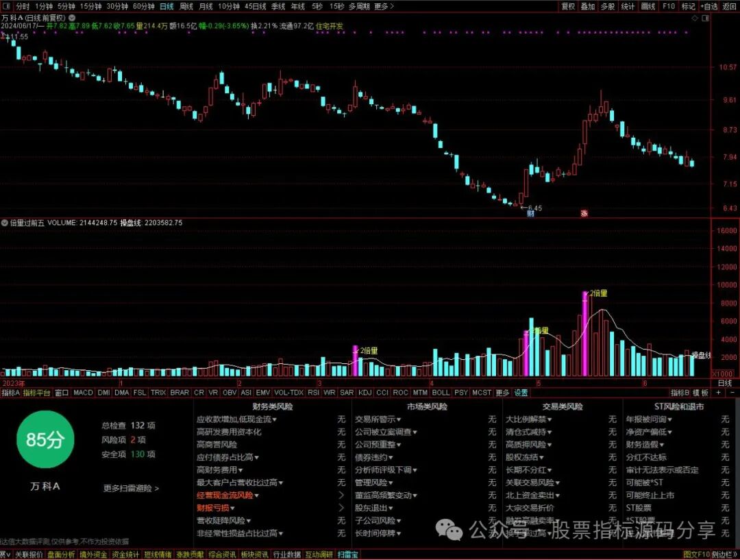Click the 涨 marker below the price chart

click(584, 213)
